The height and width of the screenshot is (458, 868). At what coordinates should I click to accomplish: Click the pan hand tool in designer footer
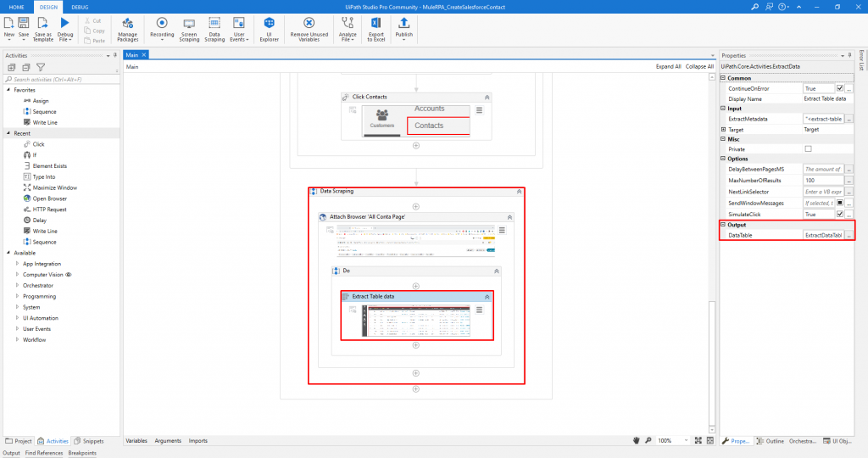(636, 440)
